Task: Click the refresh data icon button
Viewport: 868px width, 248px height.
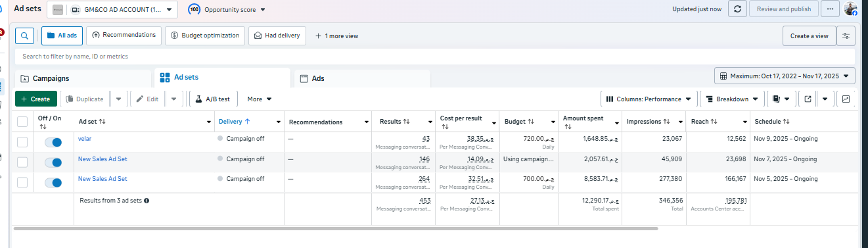Action: click(738, 9)
